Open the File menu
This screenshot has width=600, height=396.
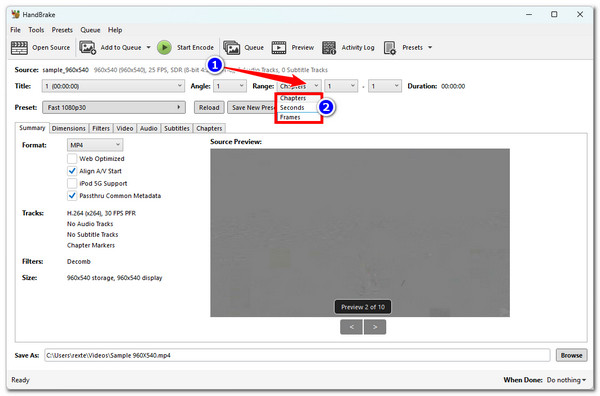15,30
